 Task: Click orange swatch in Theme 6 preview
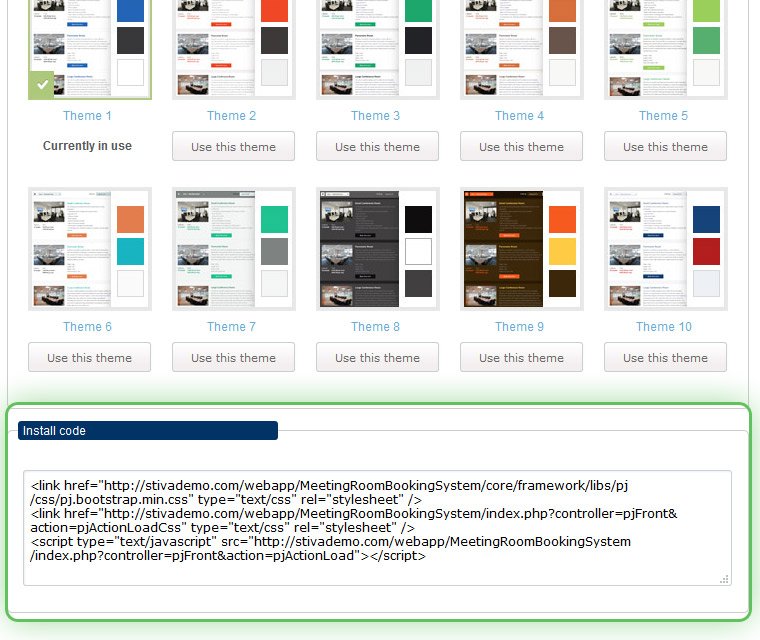tap(130, 219)
